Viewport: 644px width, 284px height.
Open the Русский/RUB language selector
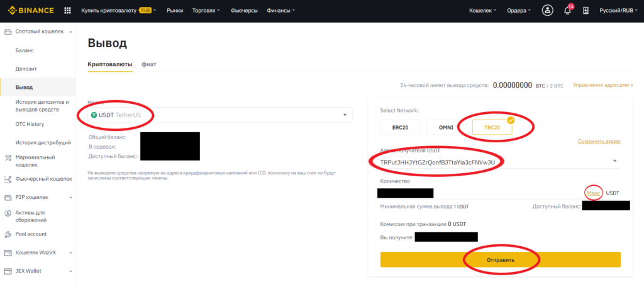pyautogui.click(x=619, y=11)
